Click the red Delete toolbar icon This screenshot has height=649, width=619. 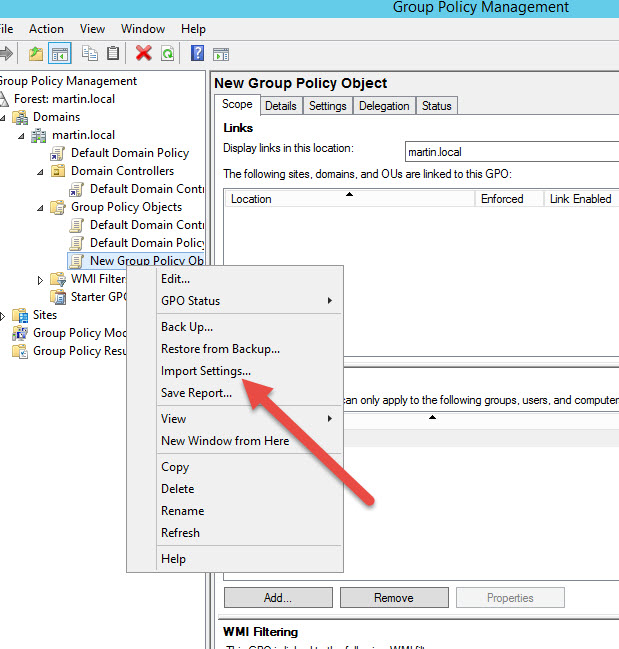tap(144, 53)
